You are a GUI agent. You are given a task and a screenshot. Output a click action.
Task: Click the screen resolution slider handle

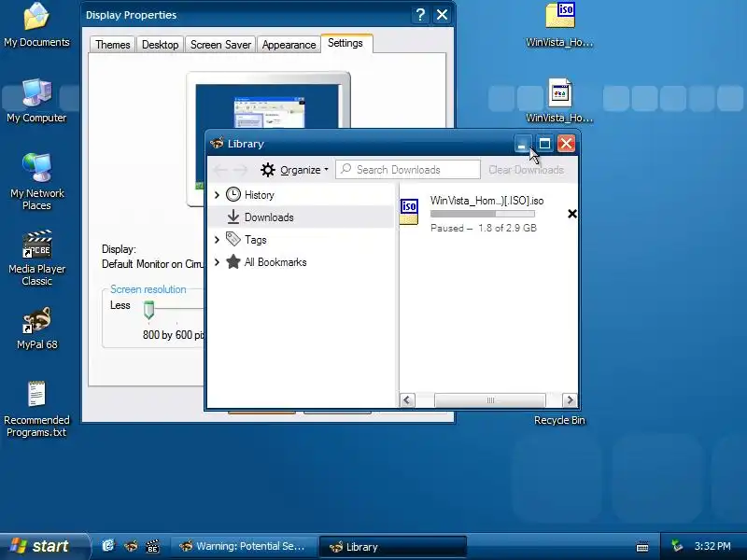[x=148, y=310]
